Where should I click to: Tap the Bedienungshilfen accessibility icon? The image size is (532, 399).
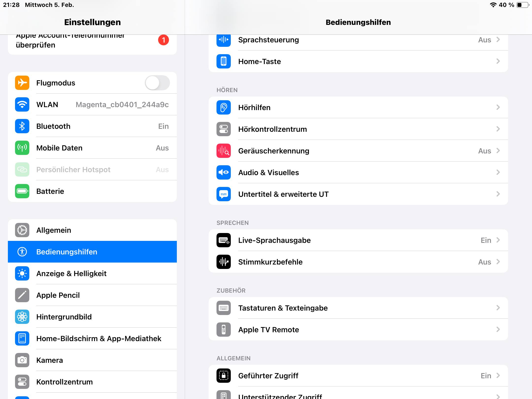22,252
